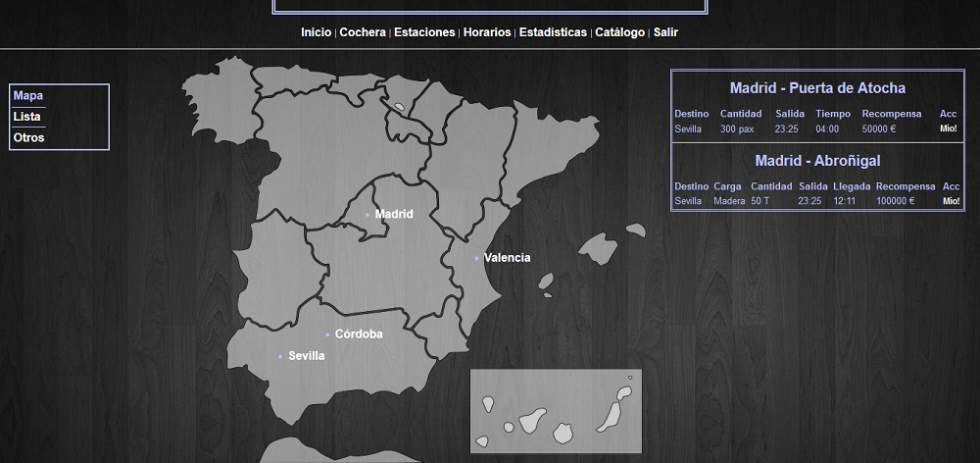The width and height of the screenshot is (980, 463).
Task: Go to the Inicio page
Action: (x=317, y=32)
